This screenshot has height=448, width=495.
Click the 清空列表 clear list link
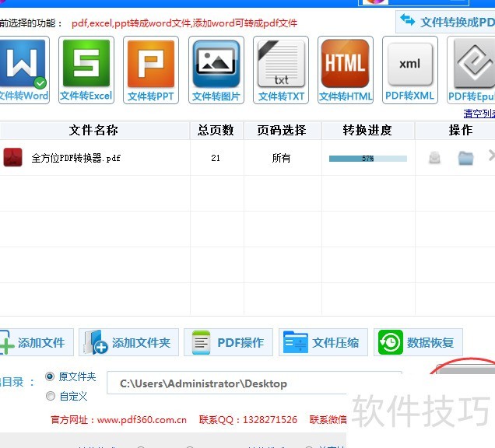(x=479, y=114)
